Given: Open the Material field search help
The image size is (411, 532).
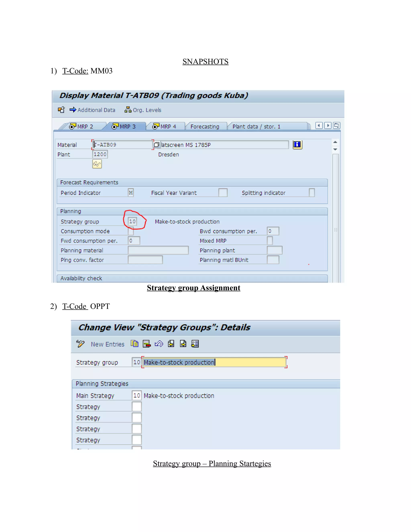Looking at the screenshot, I should coord(157,145).
